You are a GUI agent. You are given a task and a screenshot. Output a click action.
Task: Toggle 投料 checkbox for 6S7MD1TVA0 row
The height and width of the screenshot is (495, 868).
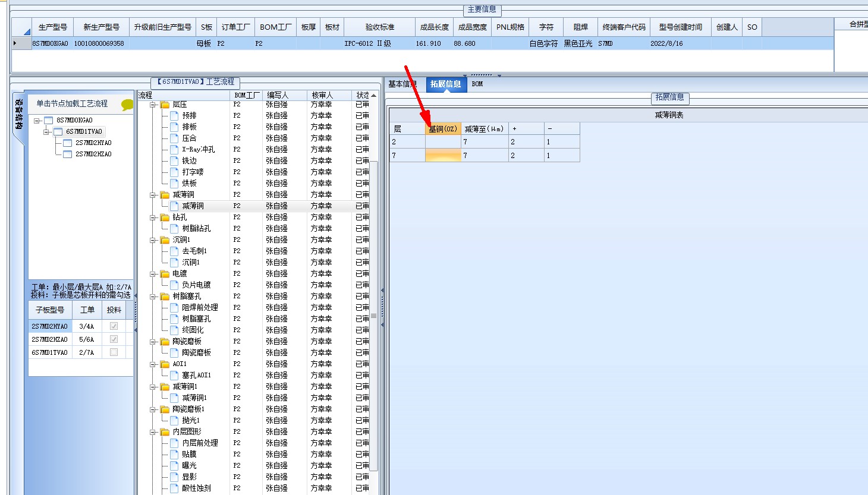(x=114, y=352)
